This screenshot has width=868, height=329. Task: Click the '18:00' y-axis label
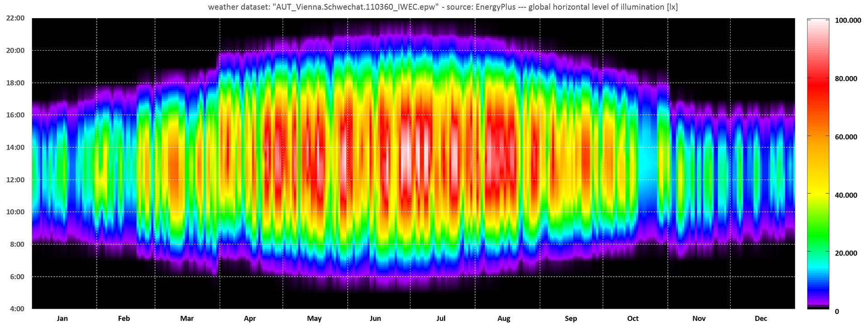[x=15, y=83]
